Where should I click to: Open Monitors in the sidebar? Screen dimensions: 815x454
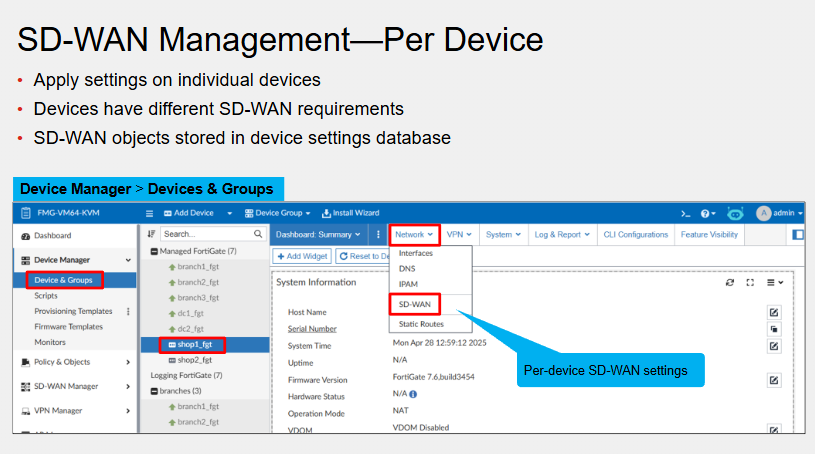click(x=50, y=342)
